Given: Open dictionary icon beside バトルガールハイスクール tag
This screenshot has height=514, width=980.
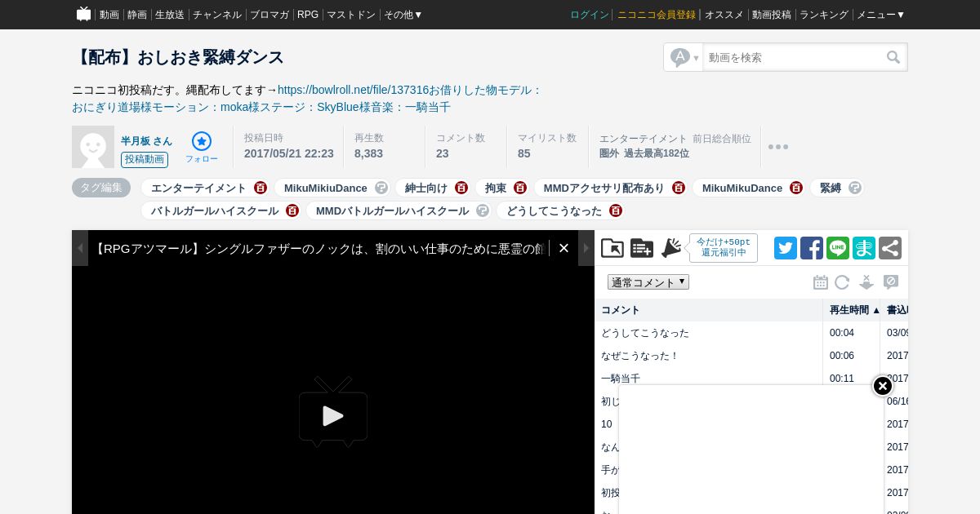Looking at the screenshot, I should [x=292, y=210].
